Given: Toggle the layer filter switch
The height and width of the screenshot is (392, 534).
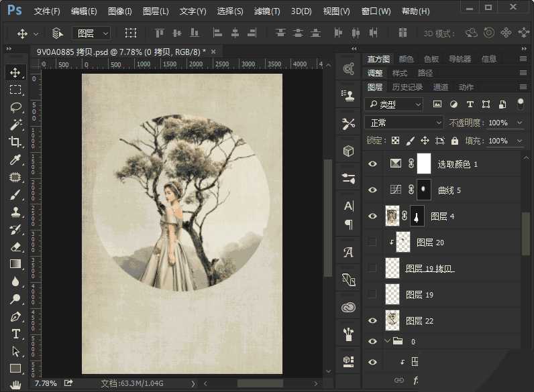Looking at the screenshot, I should click(520, 104).
